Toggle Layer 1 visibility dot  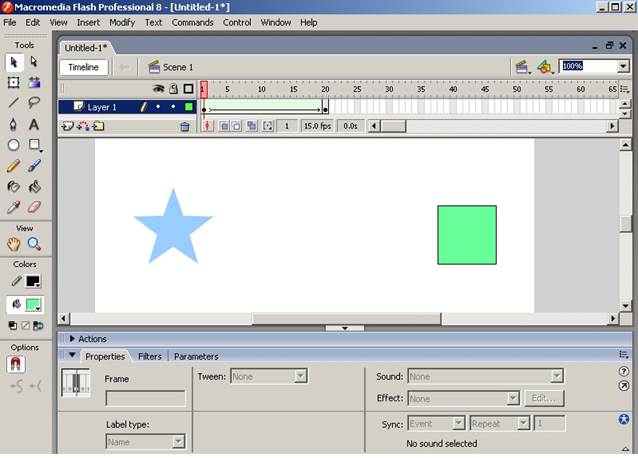click(x=158, y=107)
